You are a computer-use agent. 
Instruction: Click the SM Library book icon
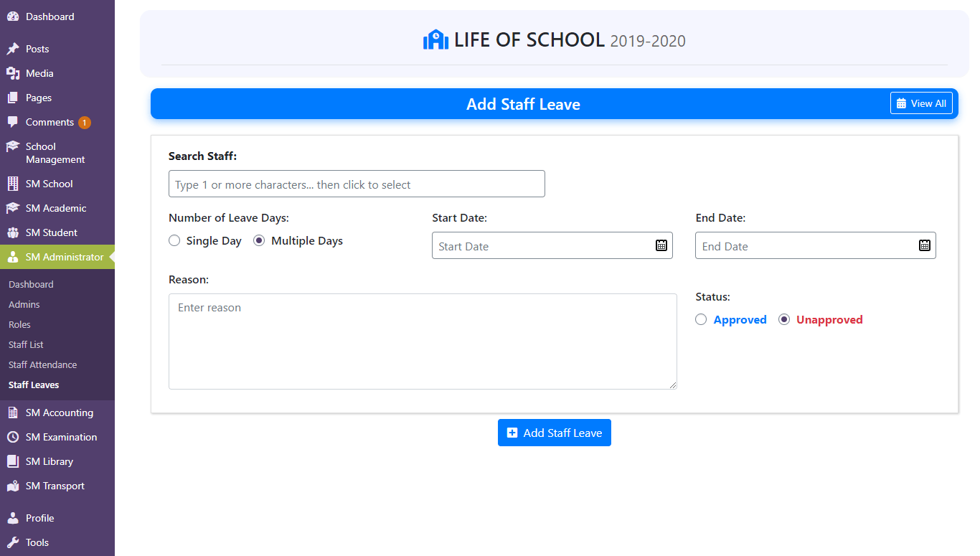pos(12,461)
